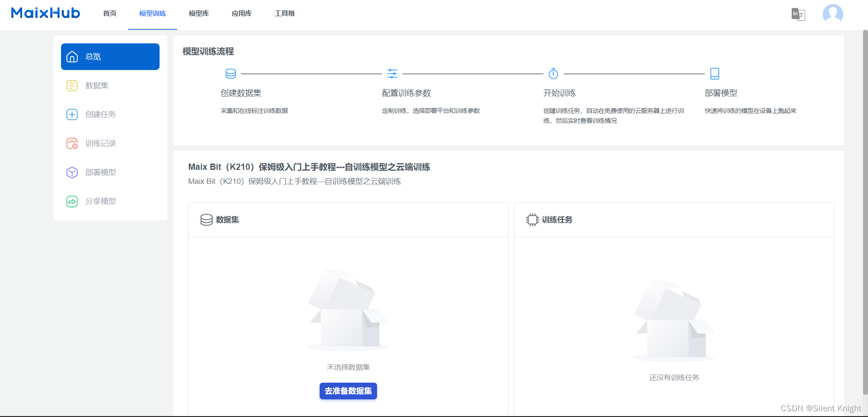Click the 开始训练 step title
The height and width of the screenshot is (417, 868).
[x=560, y=93]
